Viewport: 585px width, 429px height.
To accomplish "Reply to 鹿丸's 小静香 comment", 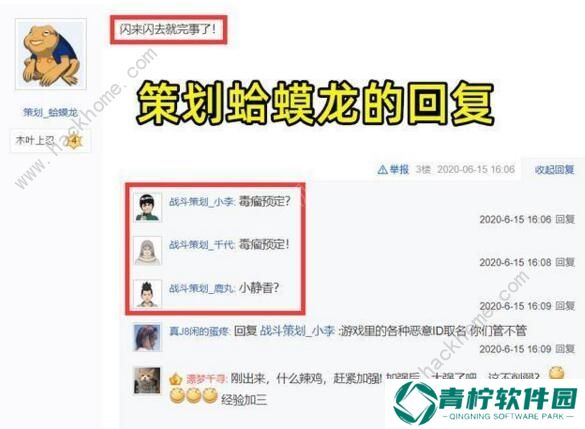I will (x=565, y=306).
